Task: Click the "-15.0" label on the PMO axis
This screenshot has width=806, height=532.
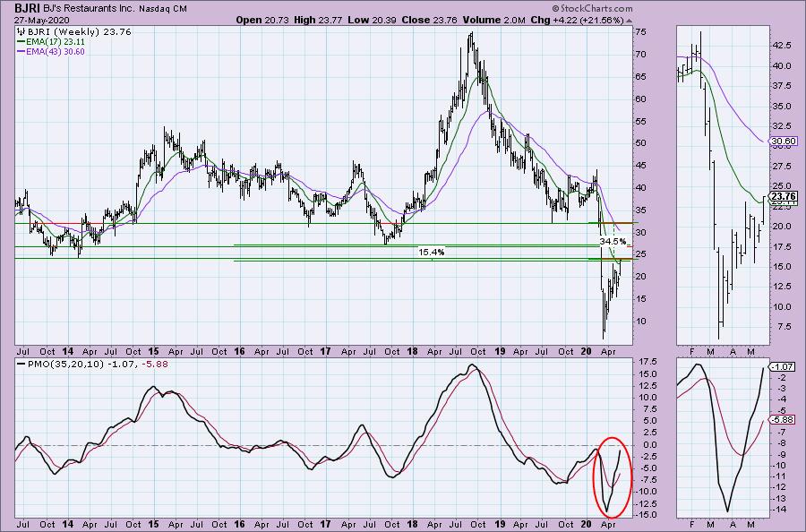Action: (x=645, y=515)
